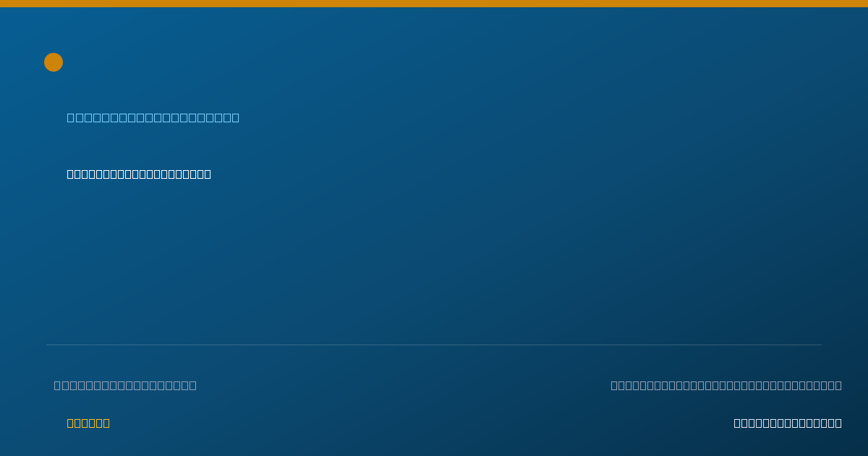Viewport: 868px width, 456px height.
Task: Click the orange circle icon
Action: (x=54, y=62)
